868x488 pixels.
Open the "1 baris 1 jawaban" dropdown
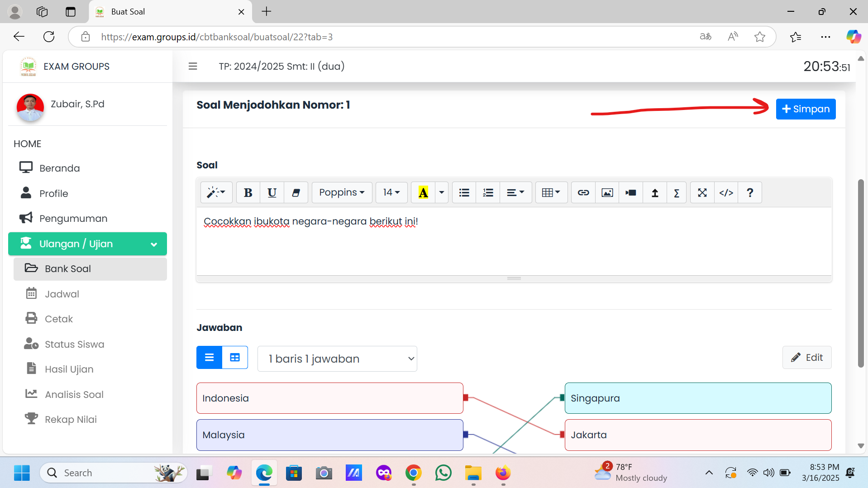click(x=337, y=359)
